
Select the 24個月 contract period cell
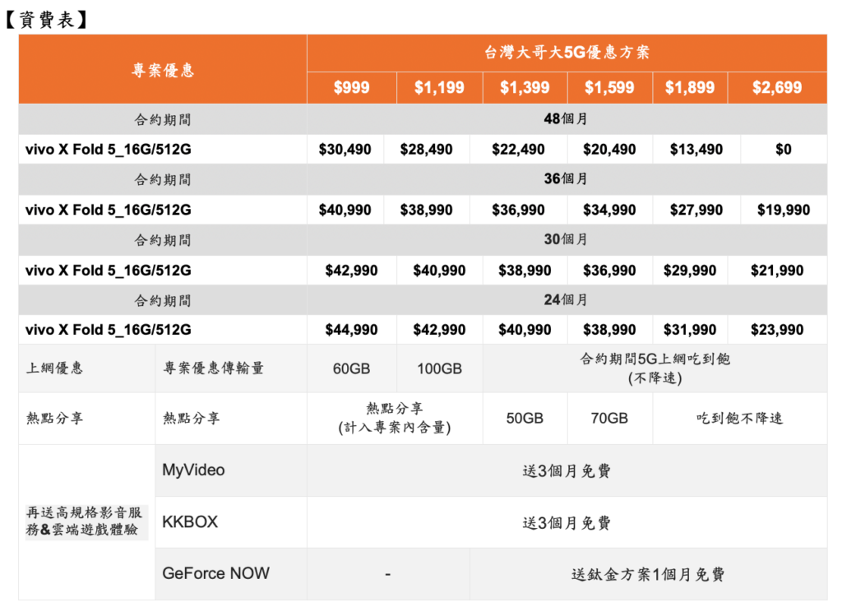(x=567, y=299)
